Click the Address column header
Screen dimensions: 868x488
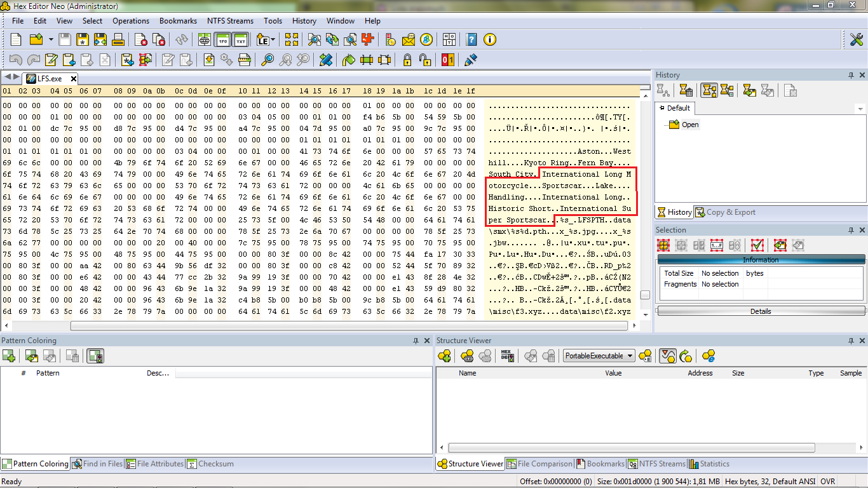point(700,373)
